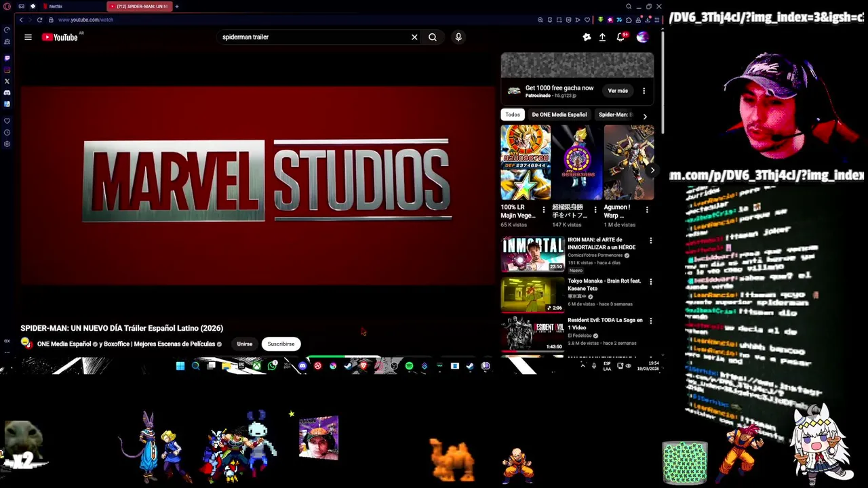Open Windows Start button on taskbar

[x=180, y=366]
